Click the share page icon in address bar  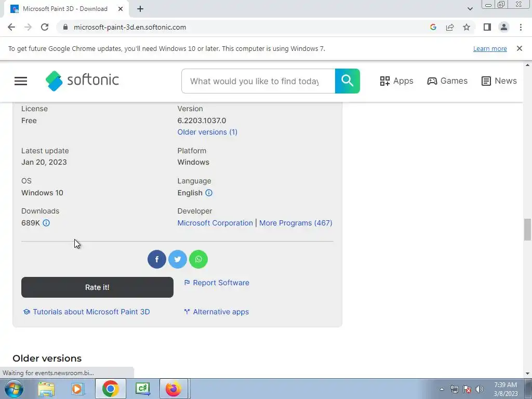[450, 27]
